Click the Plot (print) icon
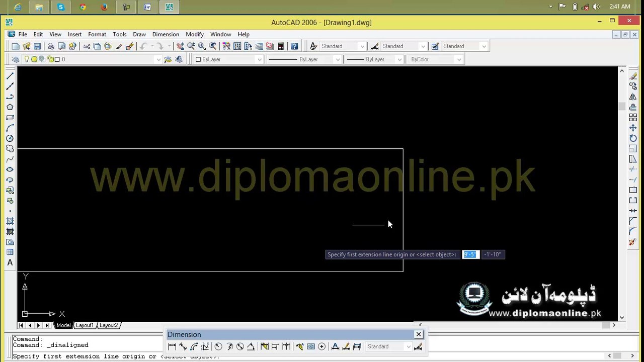 51,46
